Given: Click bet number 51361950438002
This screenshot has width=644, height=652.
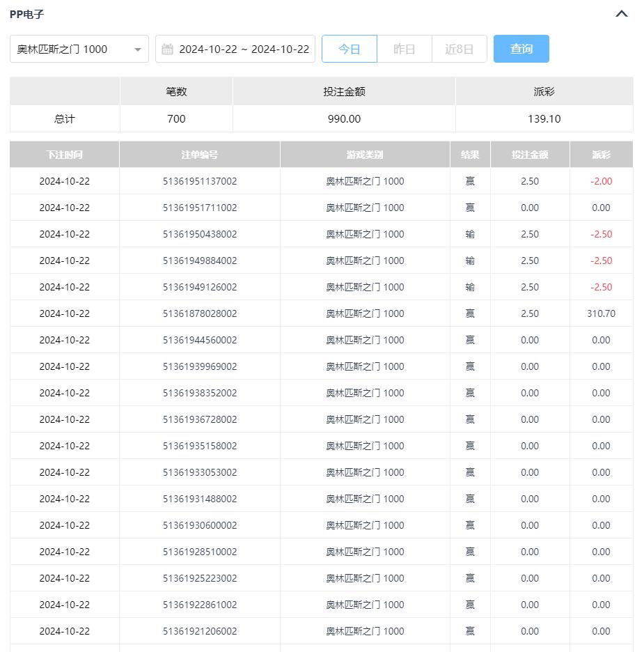Looking at the screenshot, I should tap(199, 234).
